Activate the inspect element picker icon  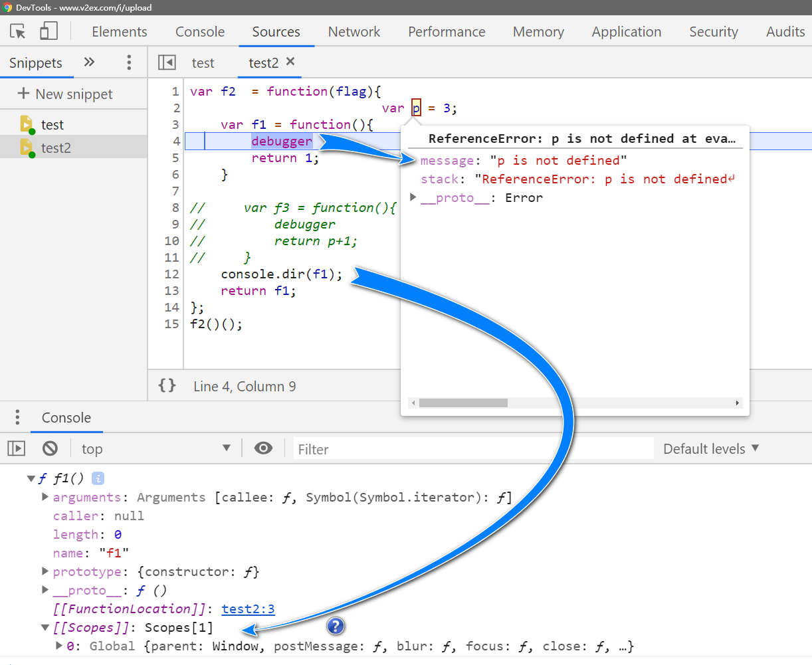pos(18,31)
